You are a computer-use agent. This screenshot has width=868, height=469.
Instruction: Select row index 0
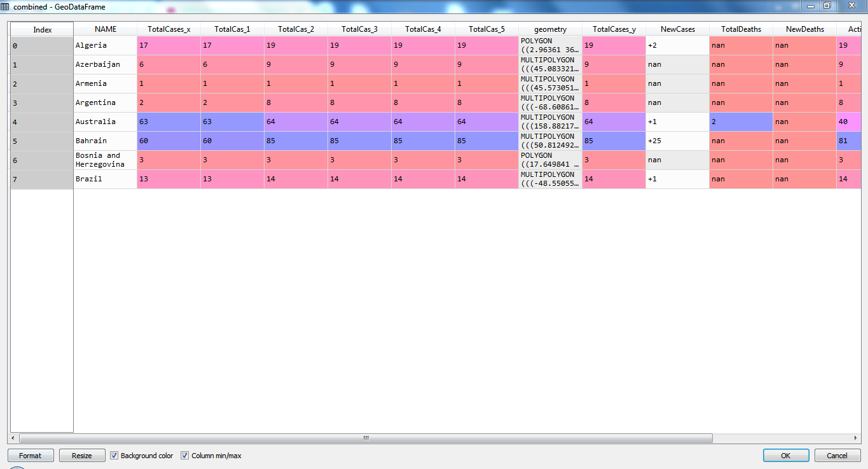pos(42,46)
